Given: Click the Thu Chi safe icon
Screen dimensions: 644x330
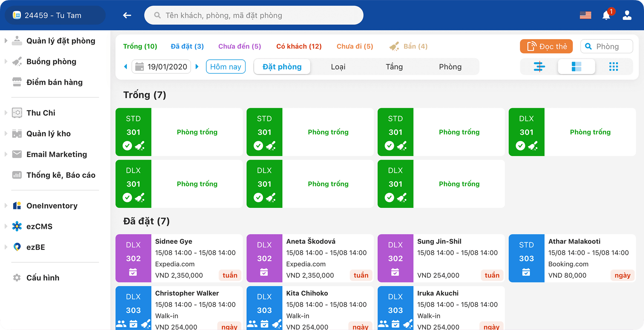Looking at the screenshot, I should coord(17,113).
